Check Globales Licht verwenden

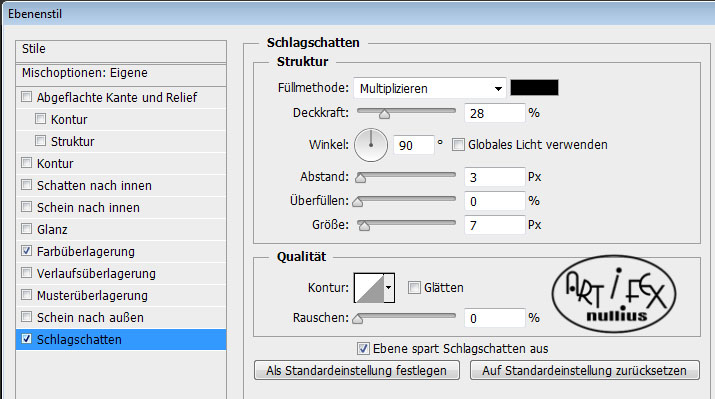(458, 145)
